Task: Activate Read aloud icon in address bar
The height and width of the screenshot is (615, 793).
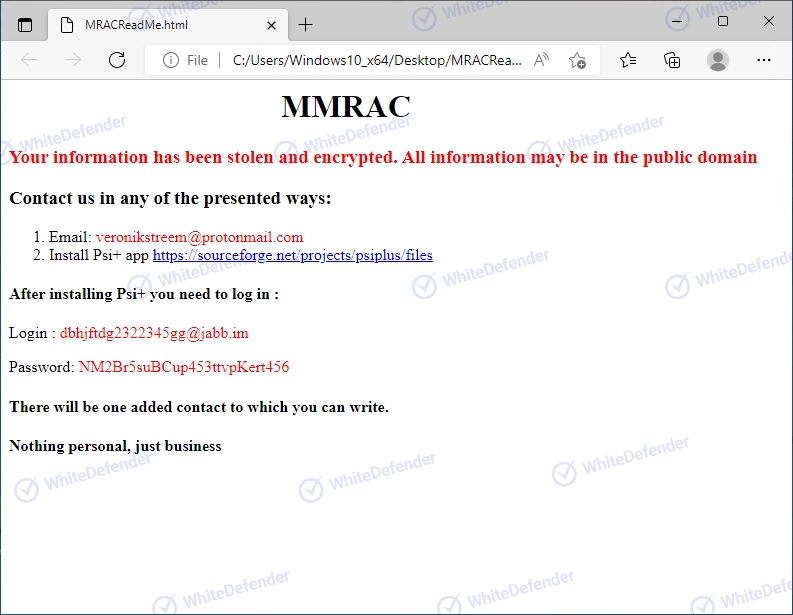Action: 541,60
